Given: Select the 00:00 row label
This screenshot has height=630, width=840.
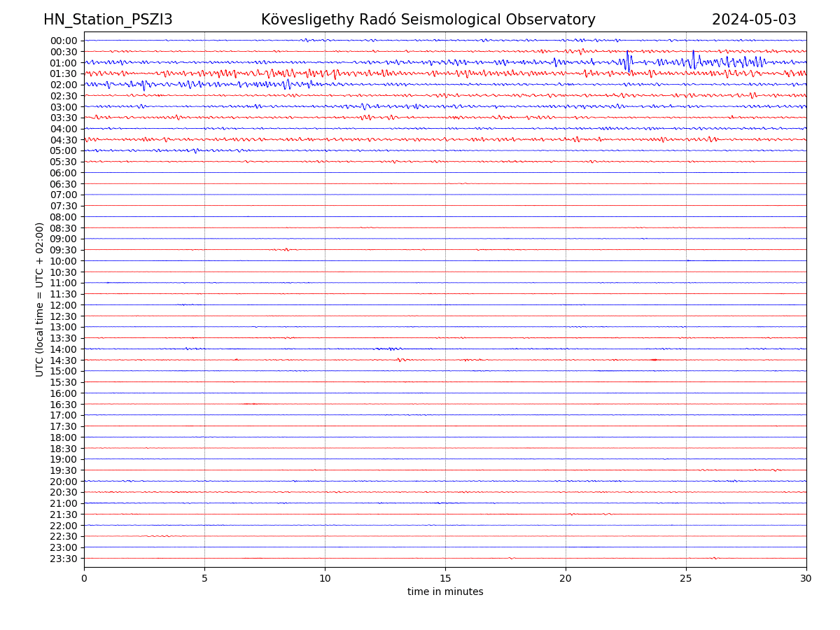Looking at the screenshot, I should point(64,41).
